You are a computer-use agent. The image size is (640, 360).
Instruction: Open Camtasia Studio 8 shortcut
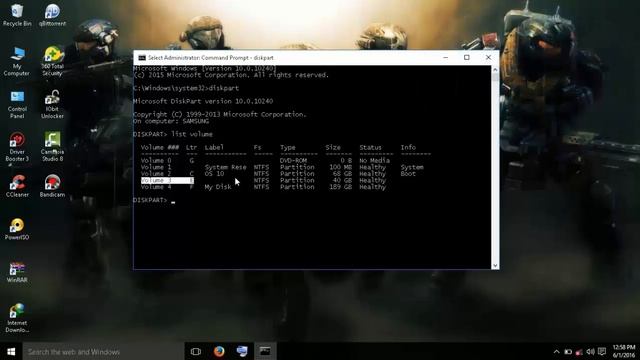[x=52, y=147]
